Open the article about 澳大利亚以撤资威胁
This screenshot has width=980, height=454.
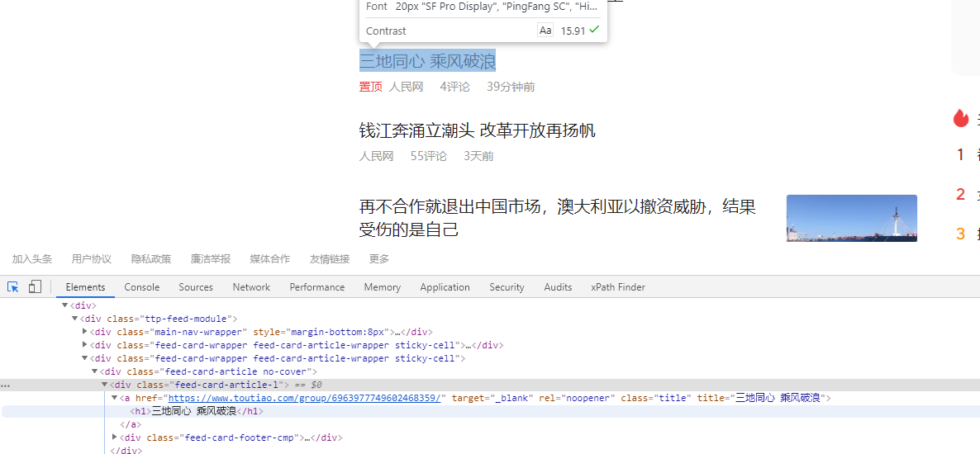[x=558, y=218]
